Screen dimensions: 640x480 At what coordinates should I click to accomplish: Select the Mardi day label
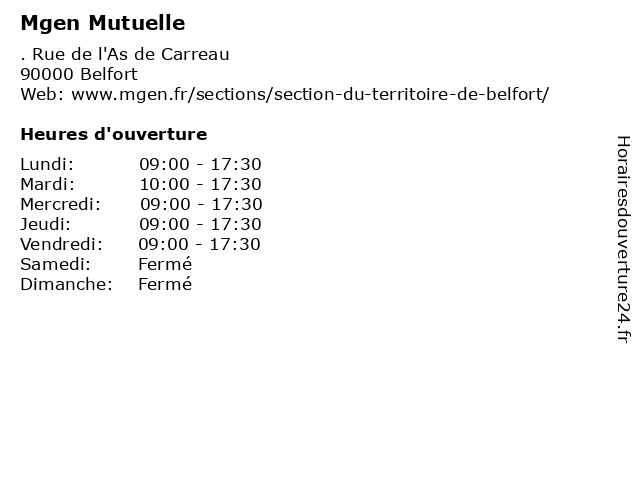click(48, 184)
